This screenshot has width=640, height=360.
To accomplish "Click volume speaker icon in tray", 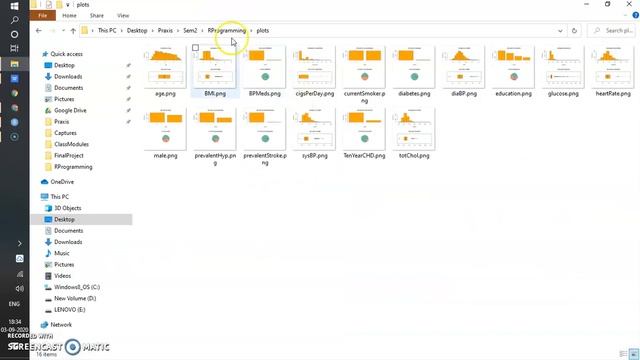I will (x=20, y=289).
